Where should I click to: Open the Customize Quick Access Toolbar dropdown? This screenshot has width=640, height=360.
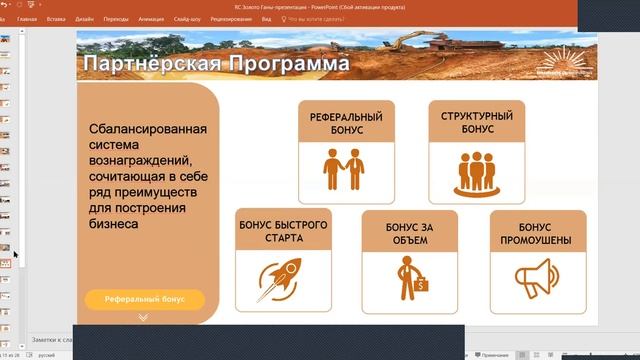40,5
